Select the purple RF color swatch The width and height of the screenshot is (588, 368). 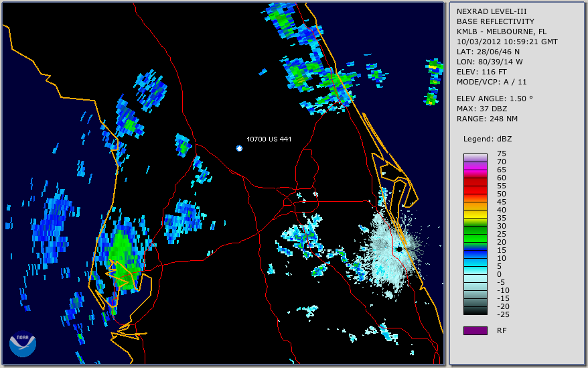475,330
